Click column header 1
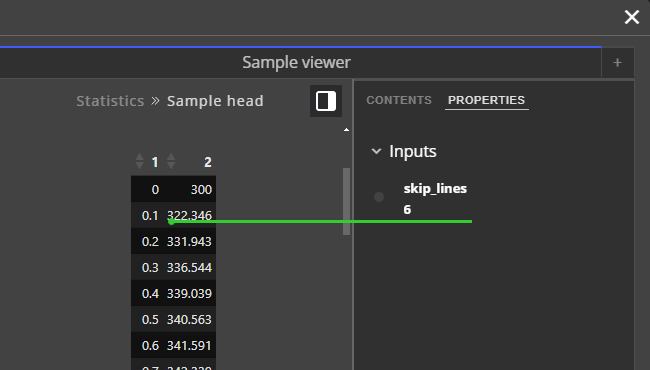 [155, 162]
